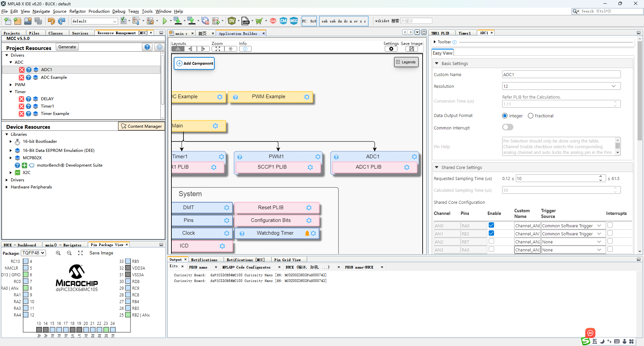Viewport: 644px width, 346px height.
Task: Open the MPLAB Data Visualizer DV icon
Action: coord(232,21)
